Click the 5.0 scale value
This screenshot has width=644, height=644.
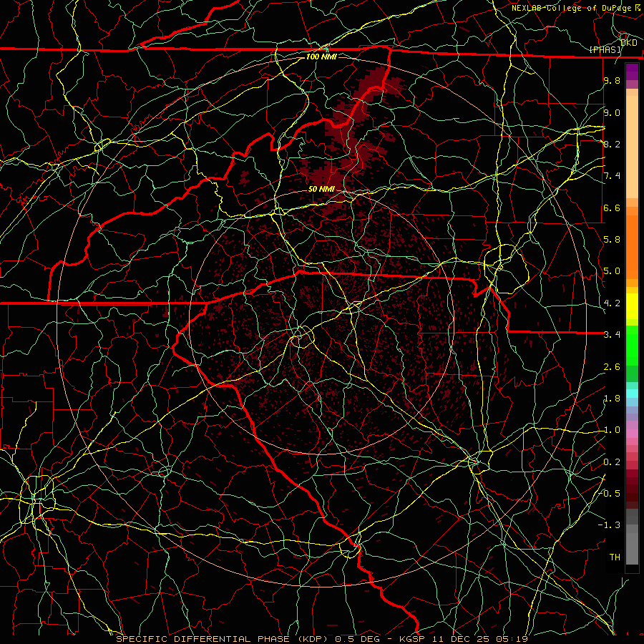(612, 271)
